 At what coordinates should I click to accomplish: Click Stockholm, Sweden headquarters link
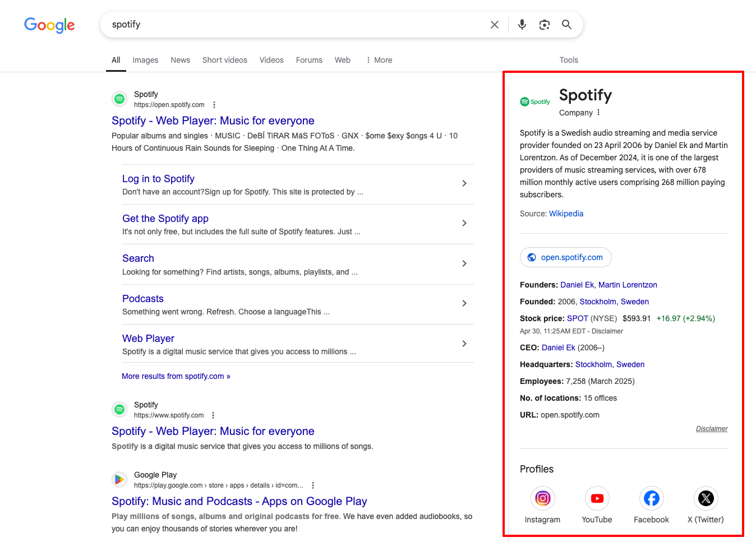tap(610, 364)
